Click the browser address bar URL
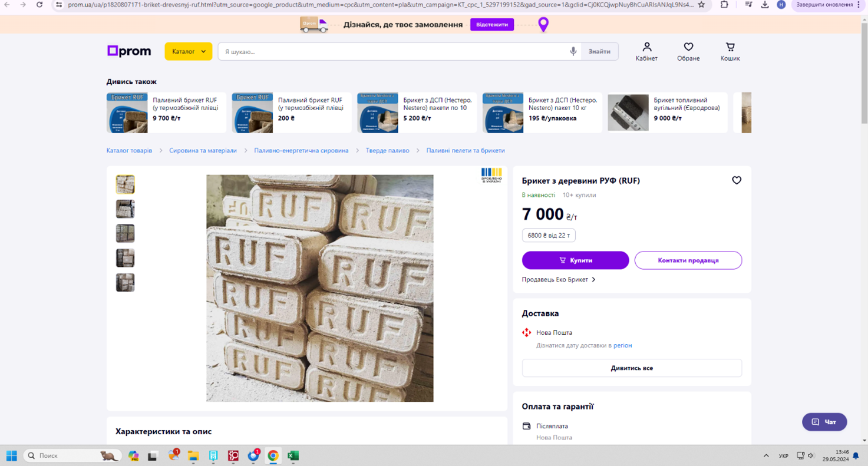 380,5
